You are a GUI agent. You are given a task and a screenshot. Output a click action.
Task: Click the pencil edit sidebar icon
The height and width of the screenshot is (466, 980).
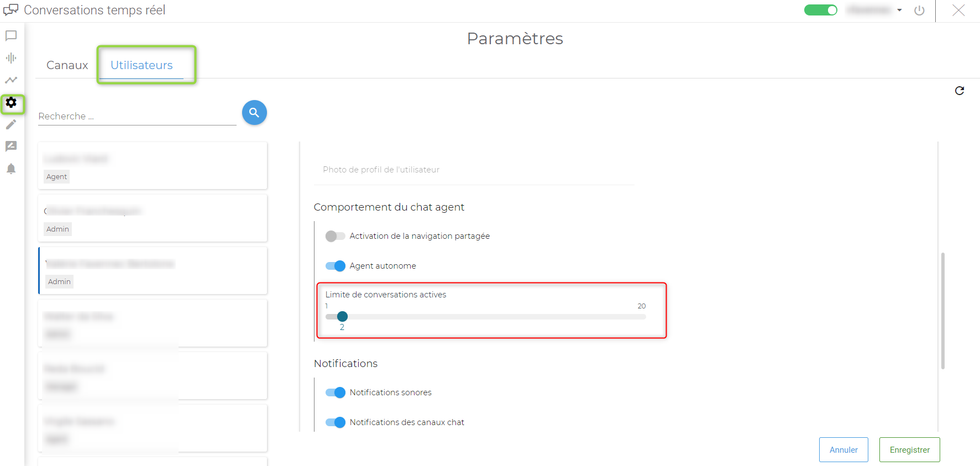click(11, 124)
